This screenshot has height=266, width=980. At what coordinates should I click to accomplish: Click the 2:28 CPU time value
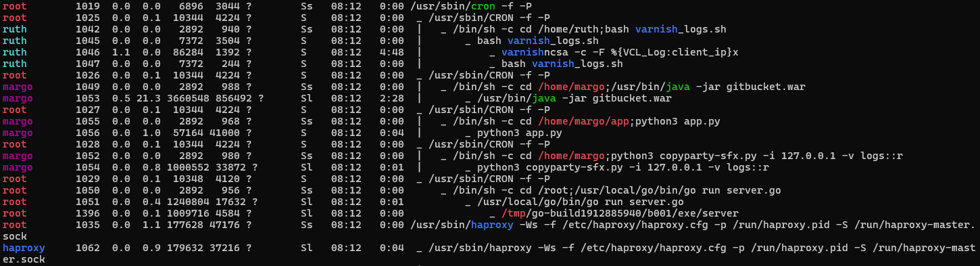coord(392,99)
